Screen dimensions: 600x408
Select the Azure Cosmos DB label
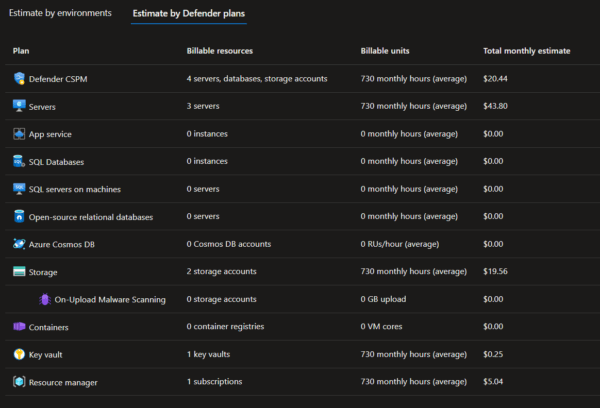(62, 245)
